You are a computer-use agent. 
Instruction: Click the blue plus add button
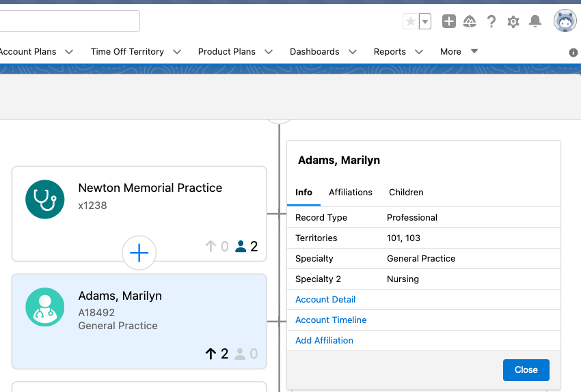click(x=139, y=253)
